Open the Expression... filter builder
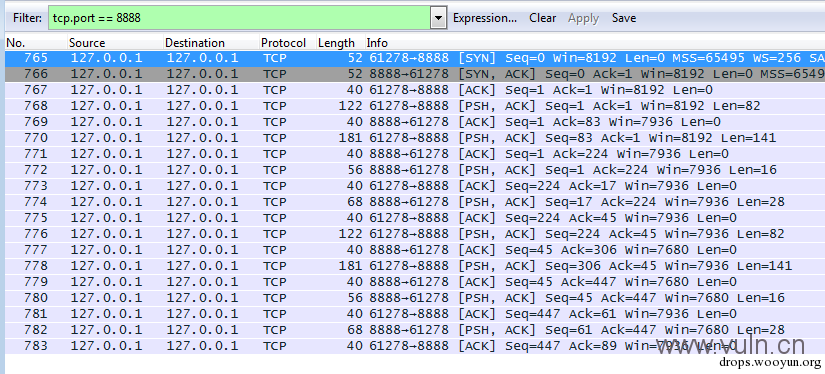This screenshot has width=825, height=374. click(x=485, y=18)
